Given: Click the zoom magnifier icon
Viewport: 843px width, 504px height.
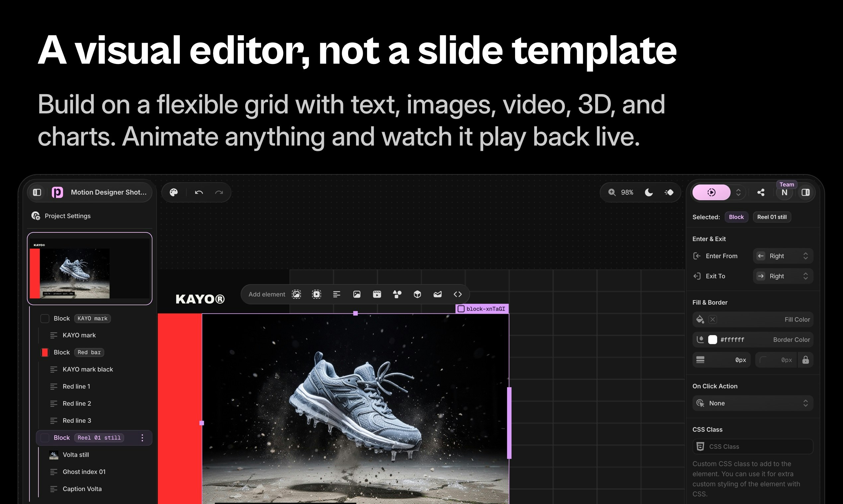Looking at the screenshot, I should pos(612,192).
